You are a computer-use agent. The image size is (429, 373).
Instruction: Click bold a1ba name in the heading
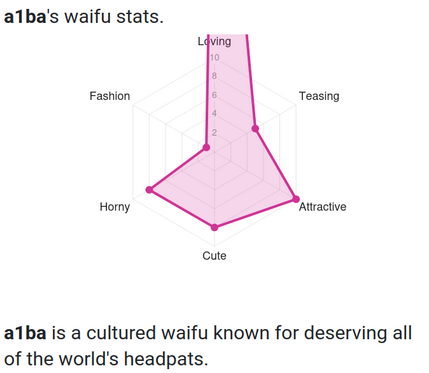(25, 17)
